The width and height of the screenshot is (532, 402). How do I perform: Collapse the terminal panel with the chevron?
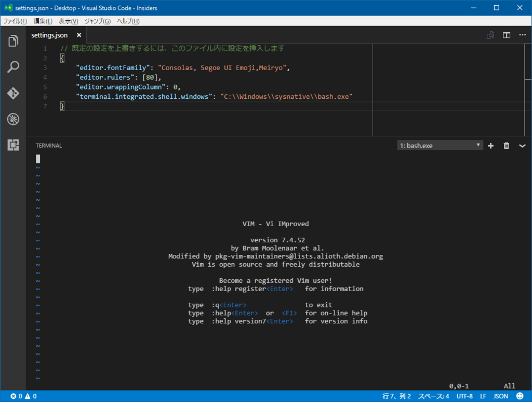pyautogui.click(x=522, y=146)
